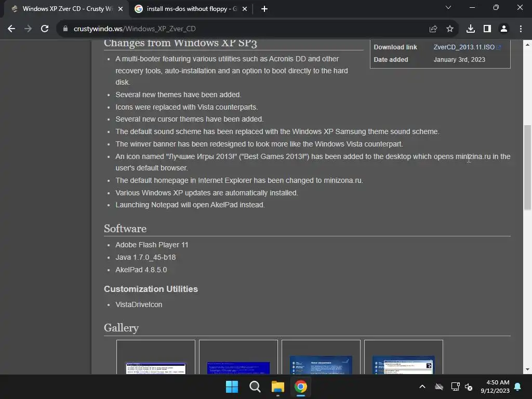Image resolution: width=532 pixels, height=399 pixels.
Task: Open a new browser tab
Action: pos(264,9)
